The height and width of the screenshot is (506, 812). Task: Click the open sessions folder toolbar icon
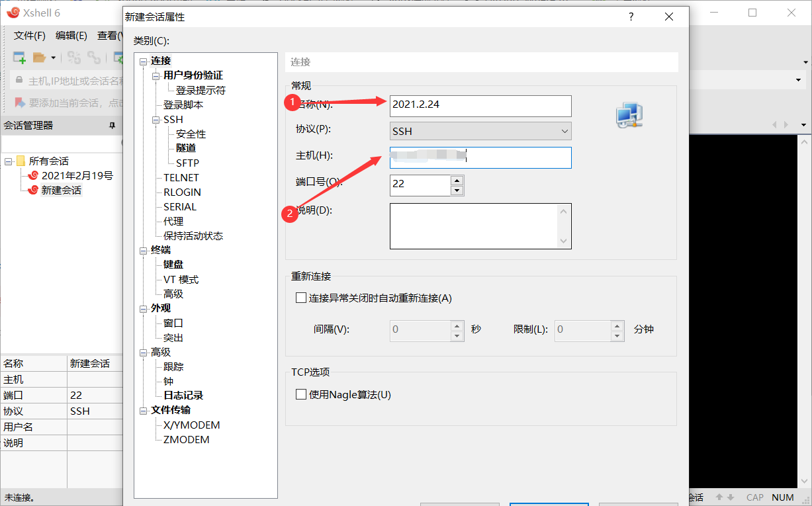click(x=40, y=58)
